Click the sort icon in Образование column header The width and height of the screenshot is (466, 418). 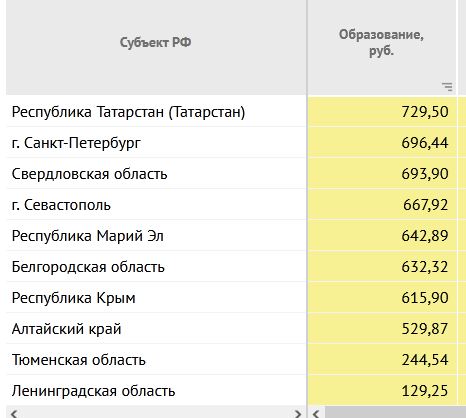point(447,87)
